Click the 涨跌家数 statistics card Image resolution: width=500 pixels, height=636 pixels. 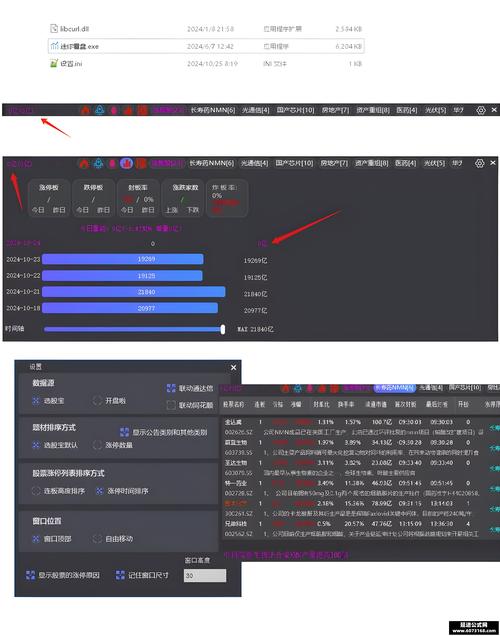(x=182, y=198)
